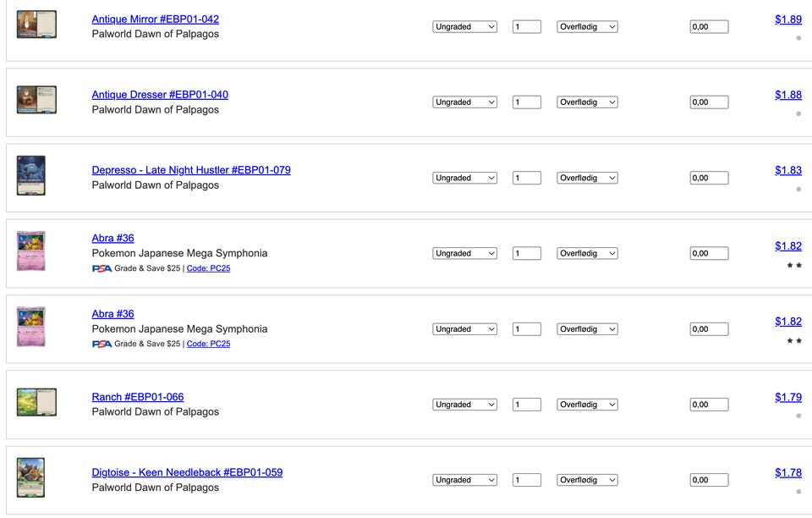Open Digtoise - Keen Needleback link
812x518 pixels.
click(187, 472)
